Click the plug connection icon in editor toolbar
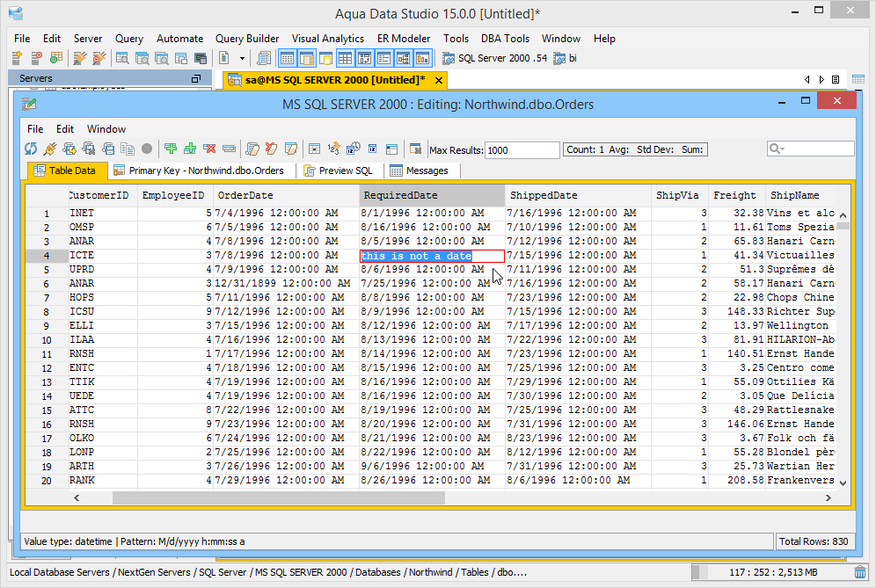This screenshot has width=876, height=588. click(x=50, y=149)
